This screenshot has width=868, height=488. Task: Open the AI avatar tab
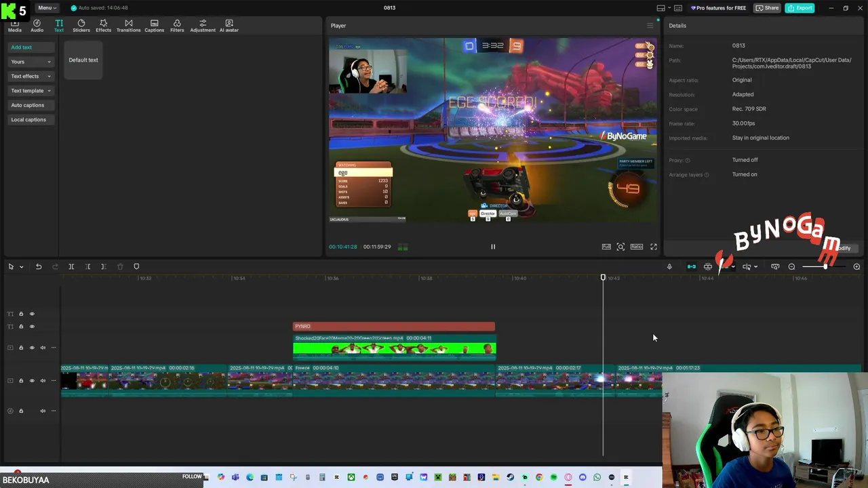229,26
